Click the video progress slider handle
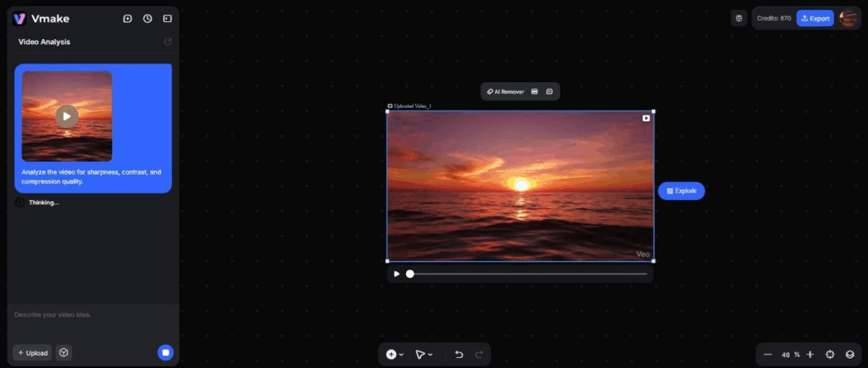868x368 pixels. [409, 274]
